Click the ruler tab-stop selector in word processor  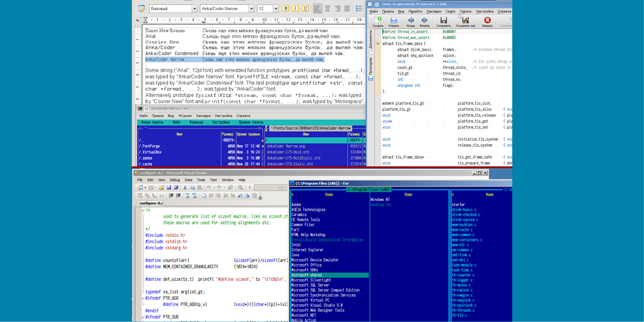coord(137,20)
